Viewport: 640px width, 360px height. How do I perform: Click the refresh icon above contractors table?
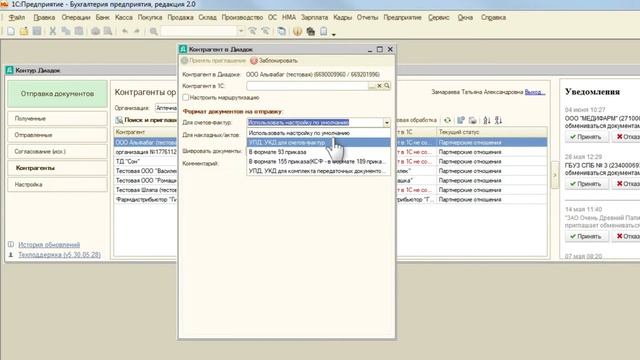tap(447, 120)
